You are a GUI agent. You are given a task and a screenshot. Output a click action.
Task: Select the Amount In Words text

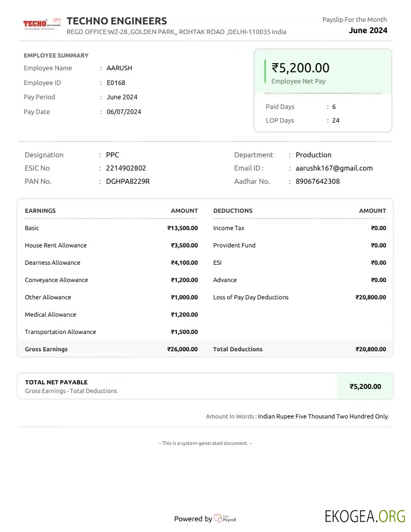click(x=322, y=416)
